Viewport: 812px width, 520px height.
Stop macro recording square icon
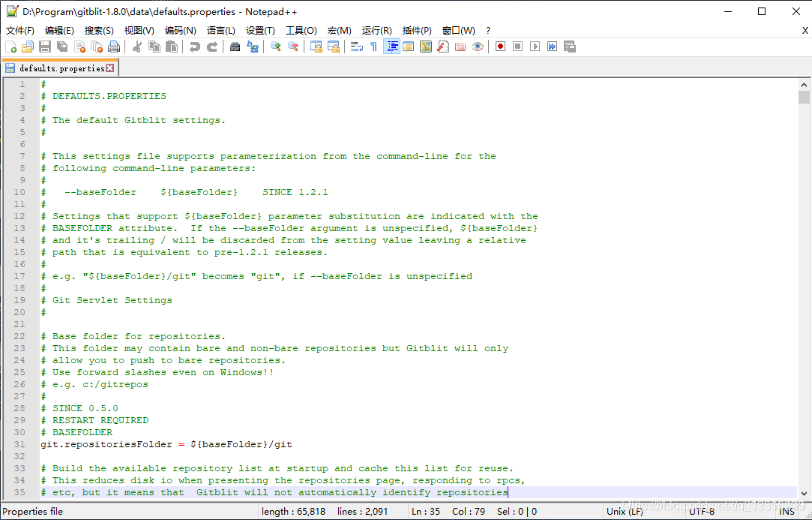517,47
